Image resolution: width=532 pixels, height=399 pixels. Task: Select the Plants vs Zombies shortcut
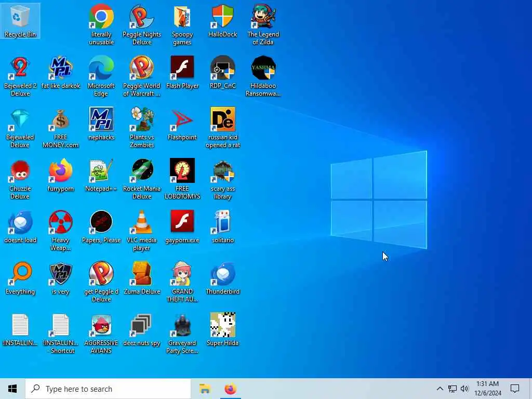(141, 128)
